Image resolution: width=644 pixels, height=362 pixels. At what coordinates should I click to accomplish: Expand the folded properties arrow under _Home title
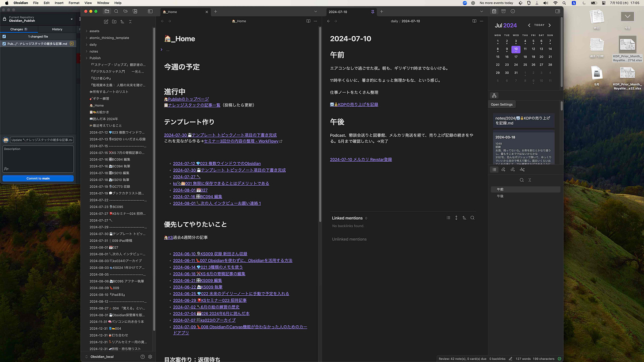(x=161, y=50)
